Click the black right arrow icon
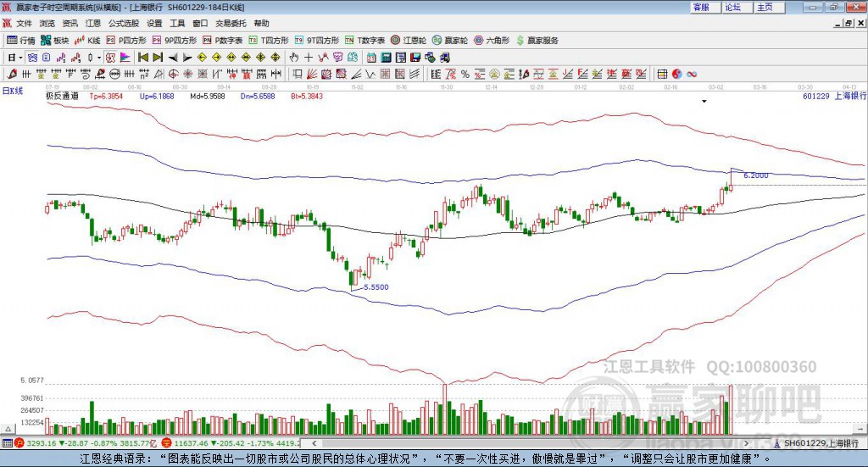The image size is (868, 467). click(x=187, y=58)
